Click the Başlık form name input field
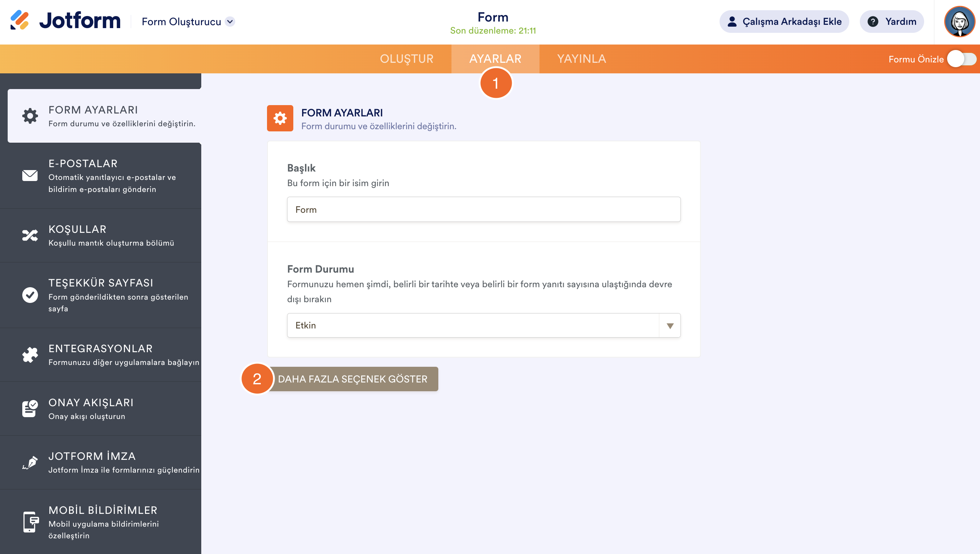980x554 pixels. pos(484,209)
